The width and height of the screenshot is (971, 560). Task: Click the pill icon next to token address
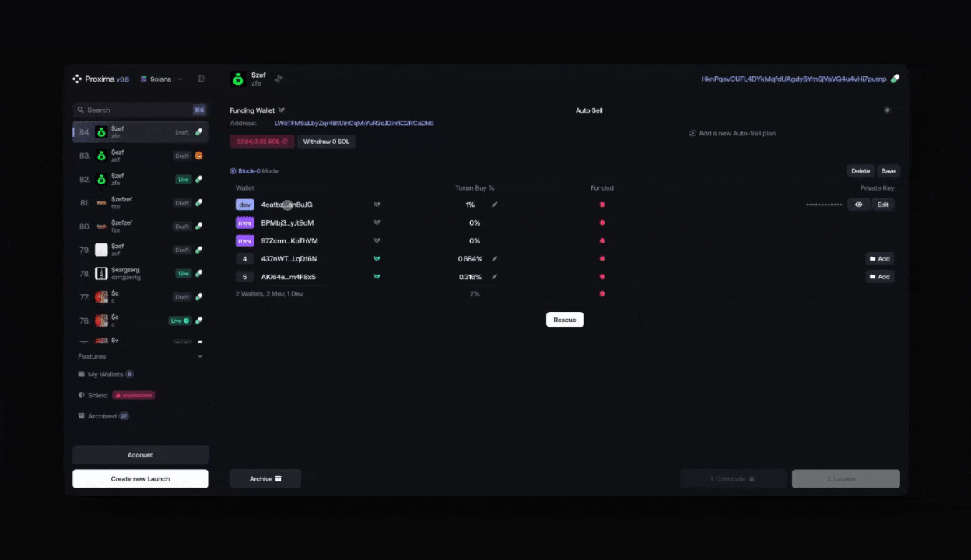(895, 79)
